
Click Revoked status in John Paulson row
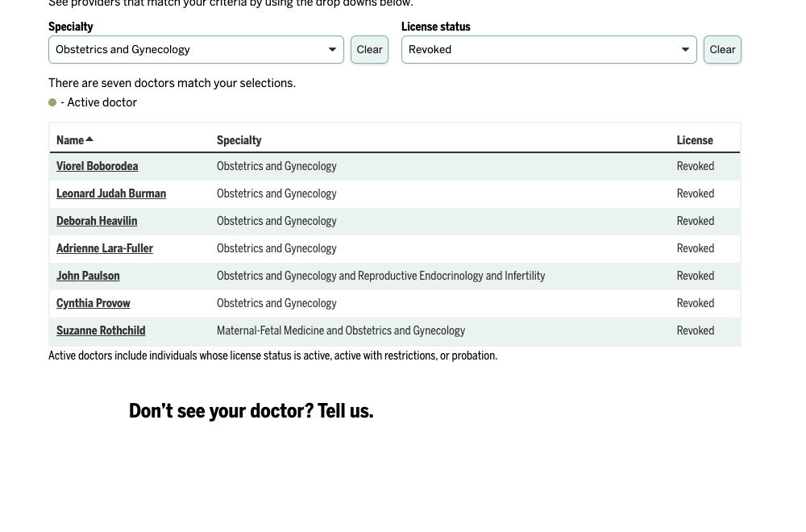695,276
